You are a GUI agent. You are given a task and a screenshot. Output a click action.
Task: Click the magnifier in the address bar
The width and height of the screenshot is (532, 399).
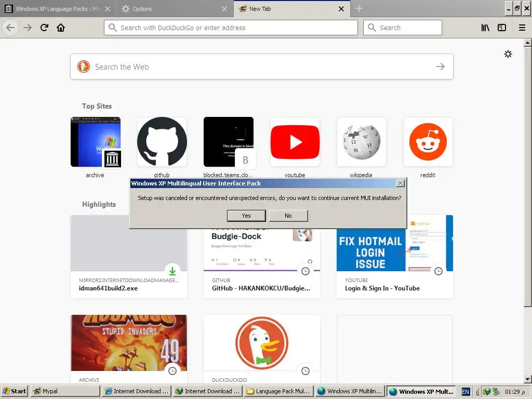[x=113, y=28]
